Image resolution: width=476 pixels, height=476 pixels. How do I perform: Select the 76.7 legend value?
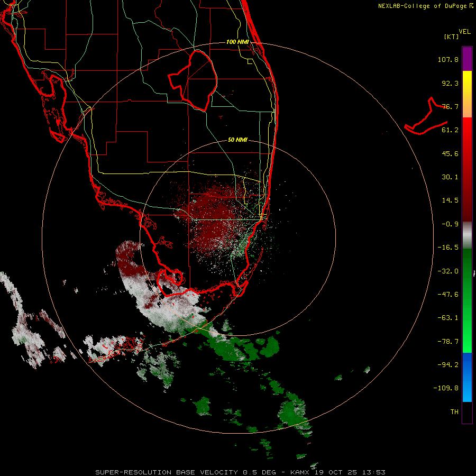450,106
